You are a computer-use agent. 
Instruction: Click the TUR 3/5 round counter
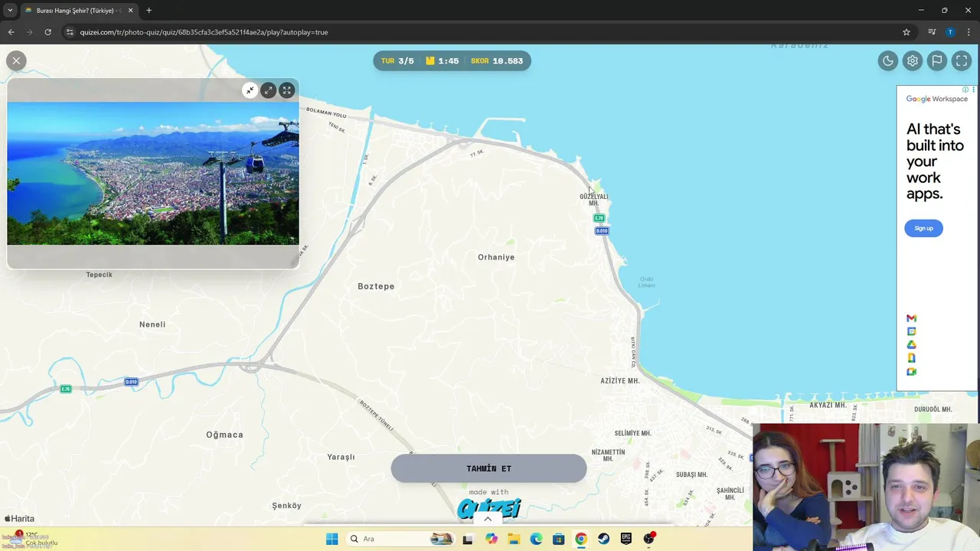397,61
